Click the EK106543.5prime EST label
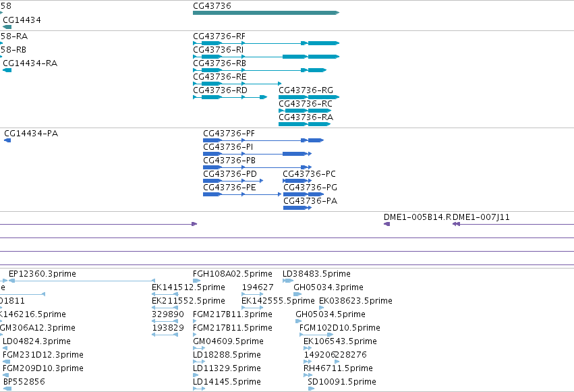The image size is (574, 392). 340,342
